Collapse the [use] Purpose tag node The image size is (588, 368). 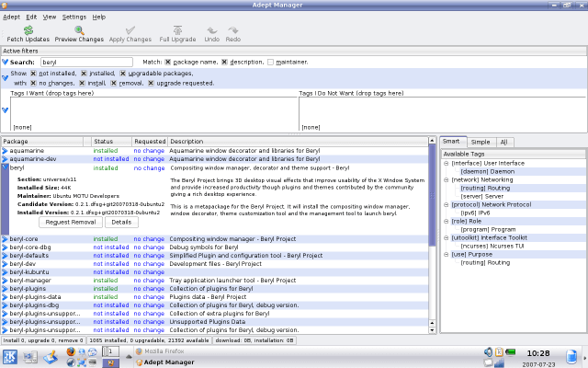point(447,254)
